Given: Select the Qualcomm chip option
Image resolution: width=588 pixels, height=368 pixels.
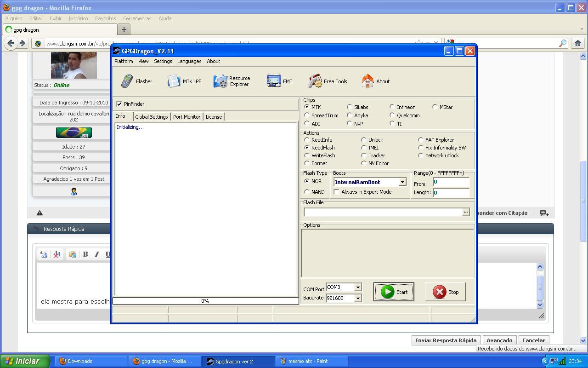Looking at the screenshot, I should 392,115.
